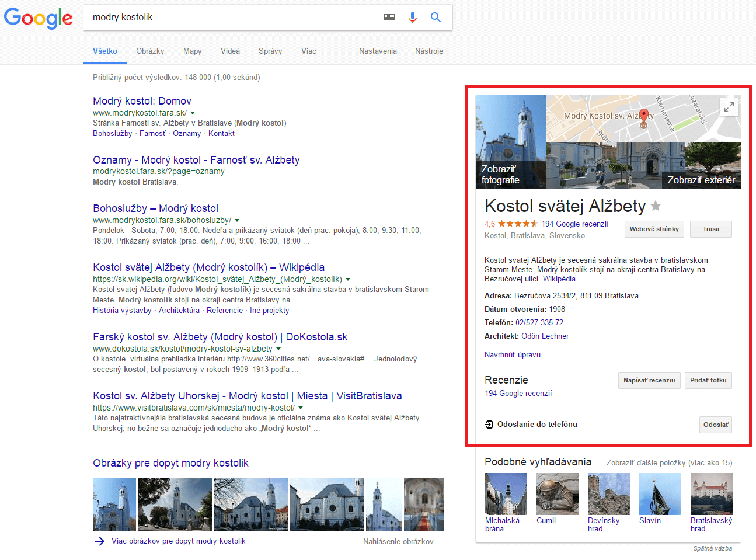Open 'Obrázky pre dopyt modry kostolik' heading

pos(170,463)
